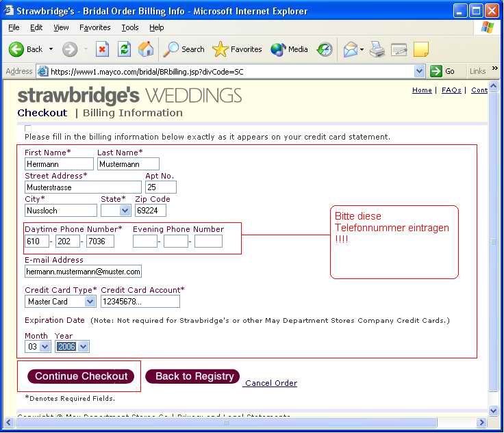Click the Zip Code field with 69224
This screenshot has width=504, height=433.
tap(151, 211)
